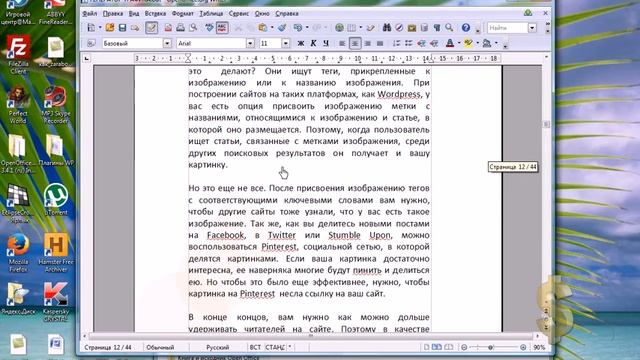Image resolution: width=640 pixels, height=360 pixels.
Task: Open OpenOffice Help question mark icon
Action: click(466, 28)
